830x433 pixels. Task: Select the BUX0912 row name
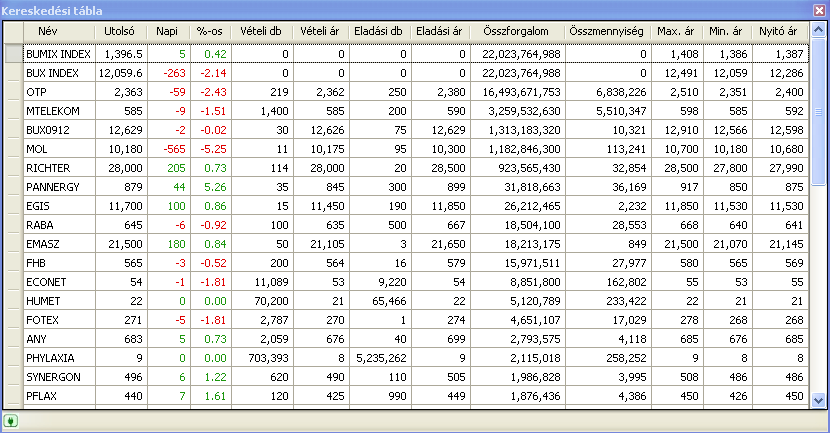48,130
